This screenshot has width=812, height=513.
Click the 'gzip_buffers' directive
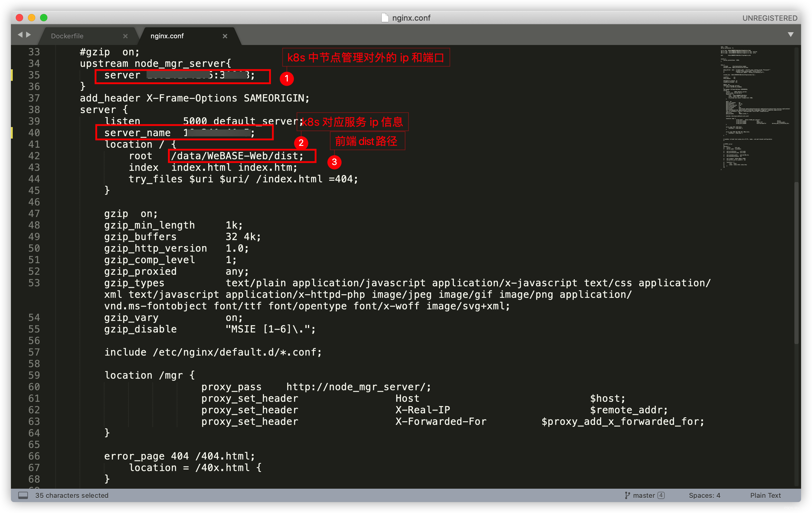[x=140, y=236]
